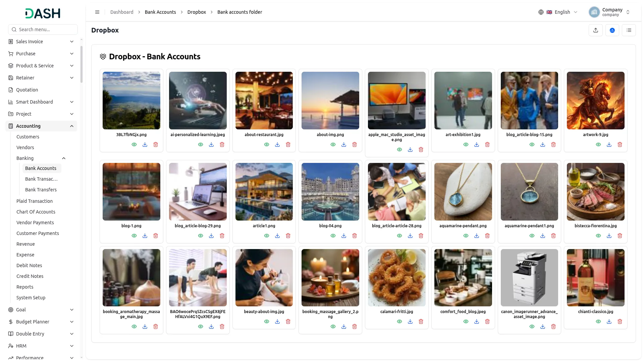Preview article1.png via eye icon
Viewport: 644px width, 362px height.
click(267, 236)
